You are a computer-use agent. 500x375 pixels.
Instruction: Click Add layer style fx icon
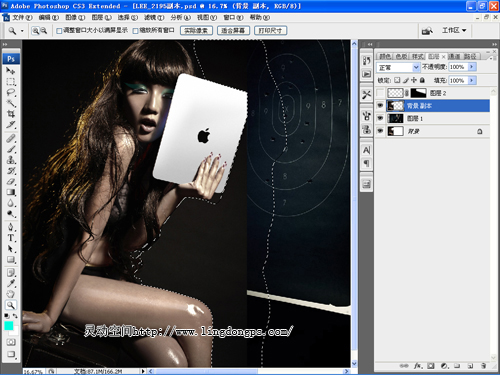418,366
